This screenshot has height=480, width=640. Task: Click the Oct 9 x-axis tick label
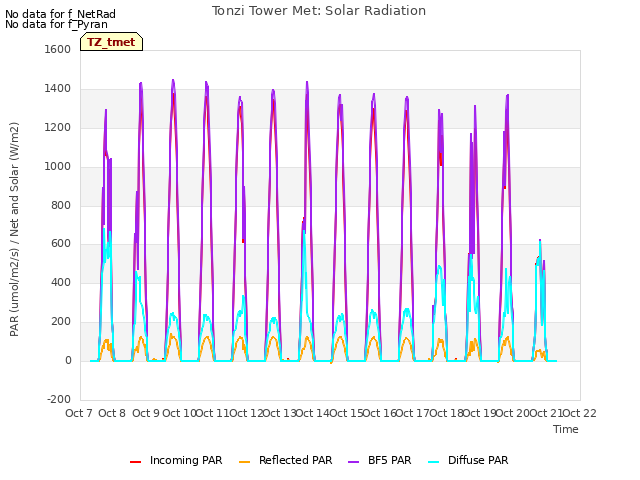tap(146, 413)
